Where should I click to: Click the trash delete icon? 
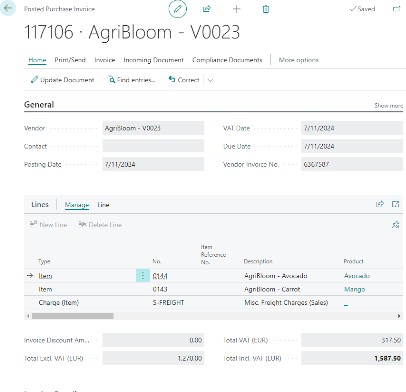point(266,9)
